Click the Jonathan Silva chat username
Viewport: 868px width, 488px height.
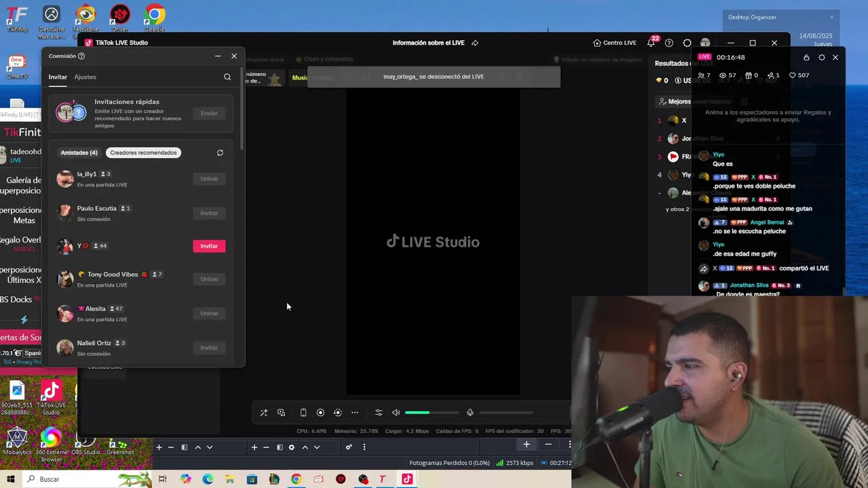749,285
